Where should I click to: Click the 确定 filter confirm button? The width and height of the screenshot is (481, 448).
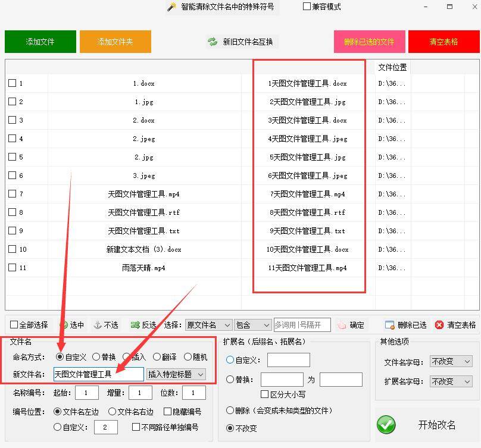pyautogui.click(x=351, y=325)
